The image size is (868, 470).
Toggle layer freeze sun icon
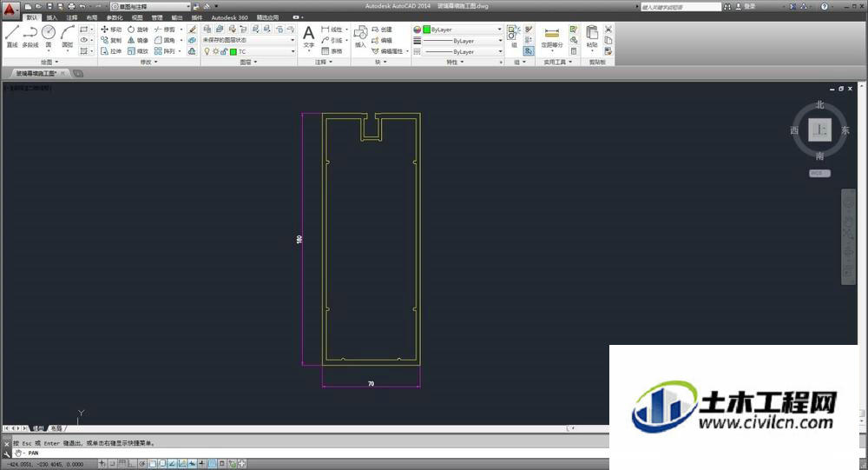coord(216,51)
